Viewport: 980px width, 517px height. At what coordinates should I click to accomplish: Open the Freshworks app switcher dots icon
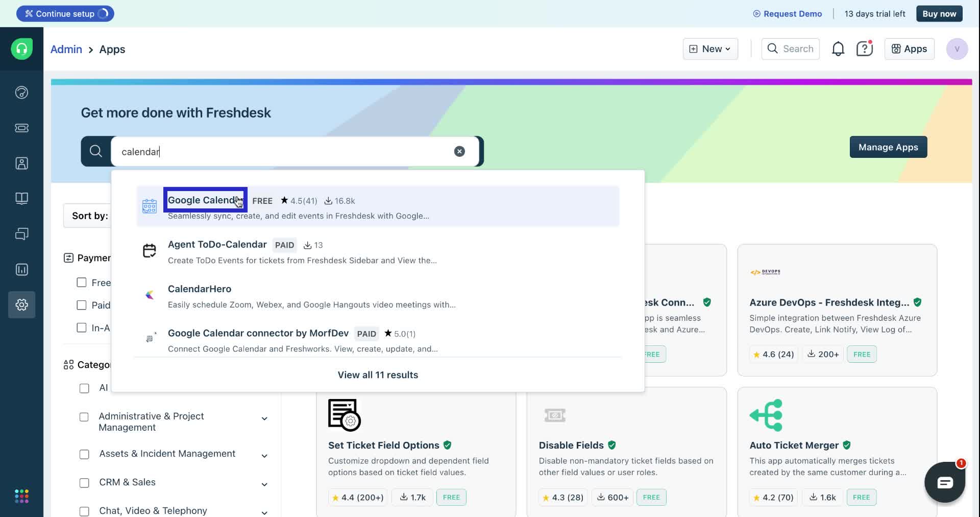click(x=21, y=496)
